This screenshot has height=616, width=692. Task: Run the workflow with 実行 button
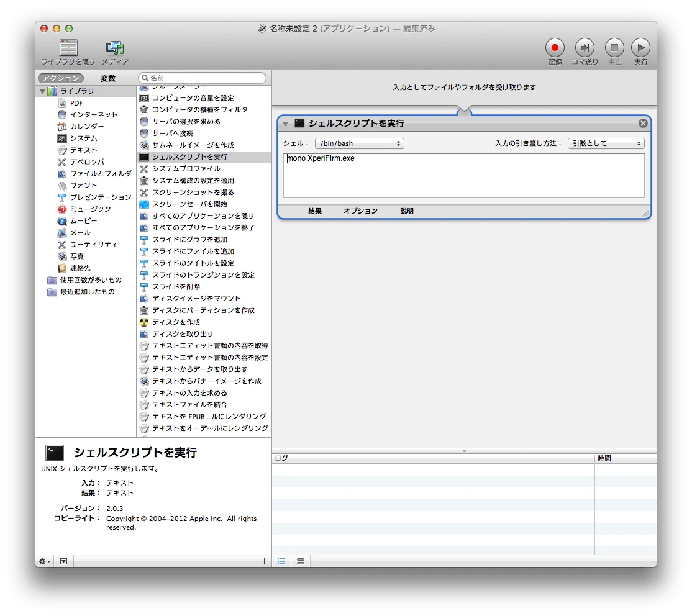pos(641,48)
